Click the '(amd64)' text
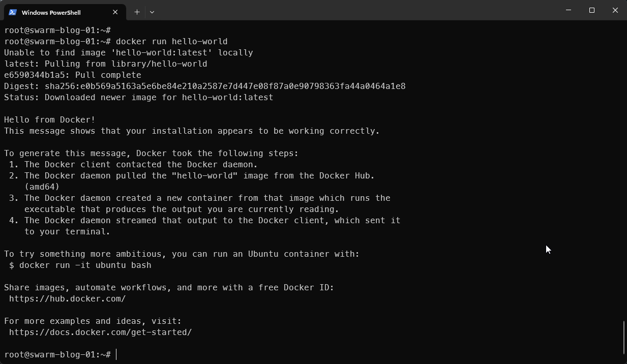This screenshot has height=364, width=627. pos(42,187)
